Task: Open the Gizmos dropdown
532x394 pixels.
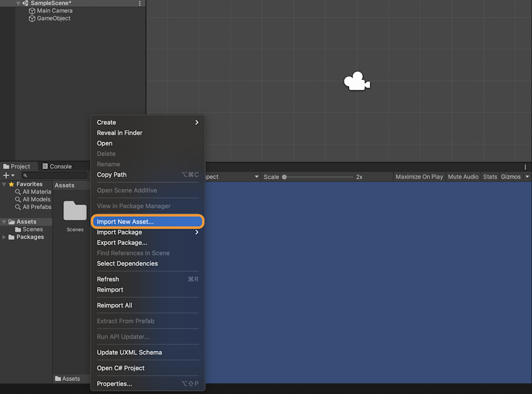Action: coord(511,177)
